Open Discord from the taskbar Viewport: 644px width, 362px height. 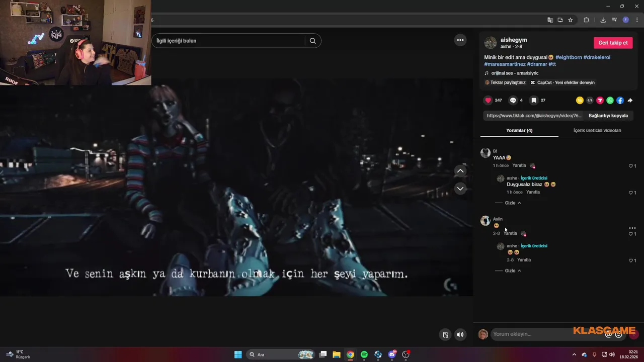coord(392,354)
